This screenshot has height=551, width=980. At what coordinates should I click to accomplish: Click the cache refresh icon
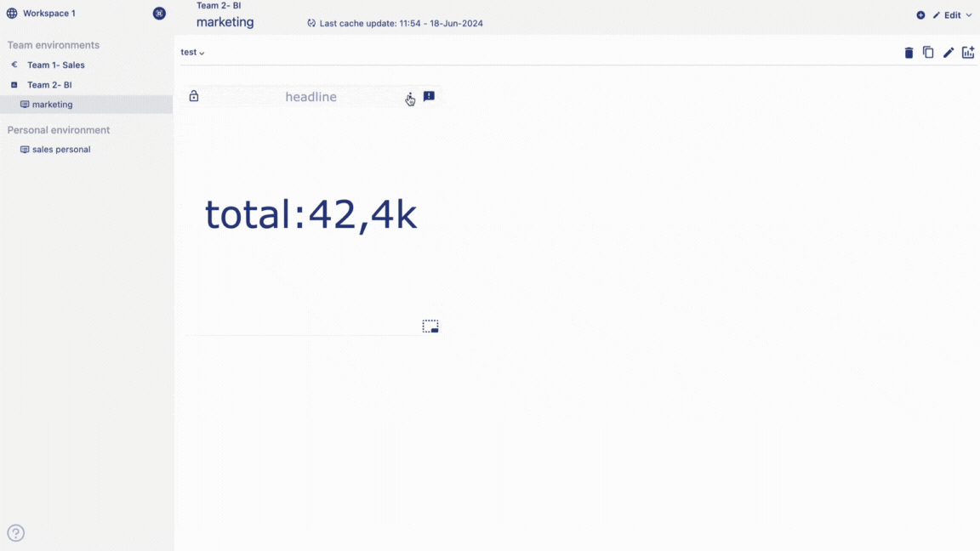[311, 24]
